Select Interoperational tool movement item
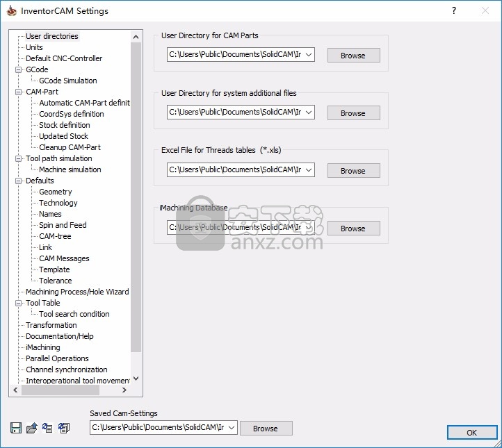 tap(78, 381)
